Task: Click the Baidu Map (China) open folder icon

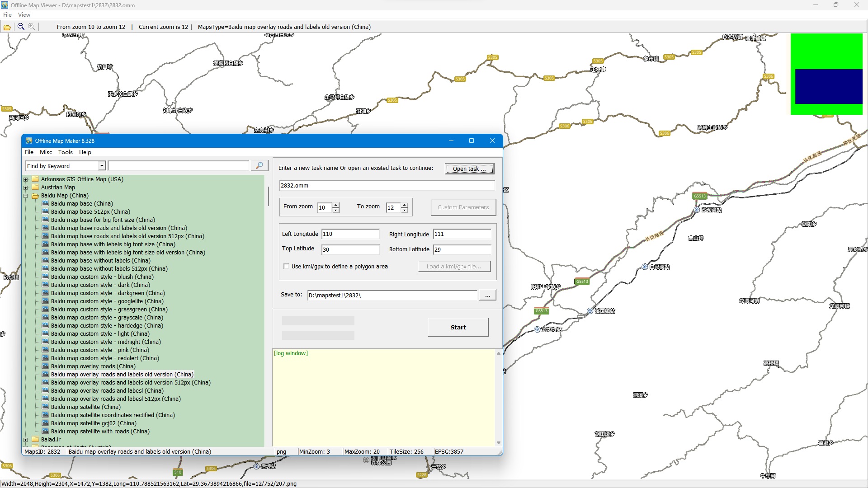Action: 35,196
